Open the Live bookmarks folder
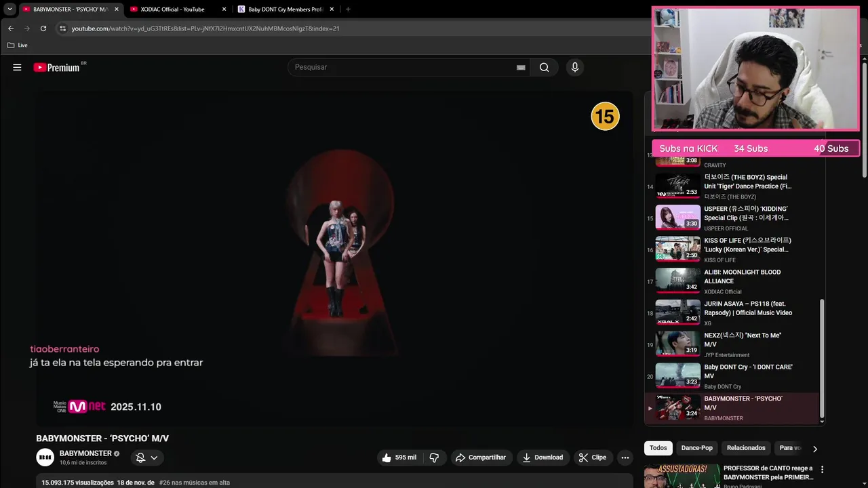The width and height of the screenshot is (868, 488). [18, 45]
